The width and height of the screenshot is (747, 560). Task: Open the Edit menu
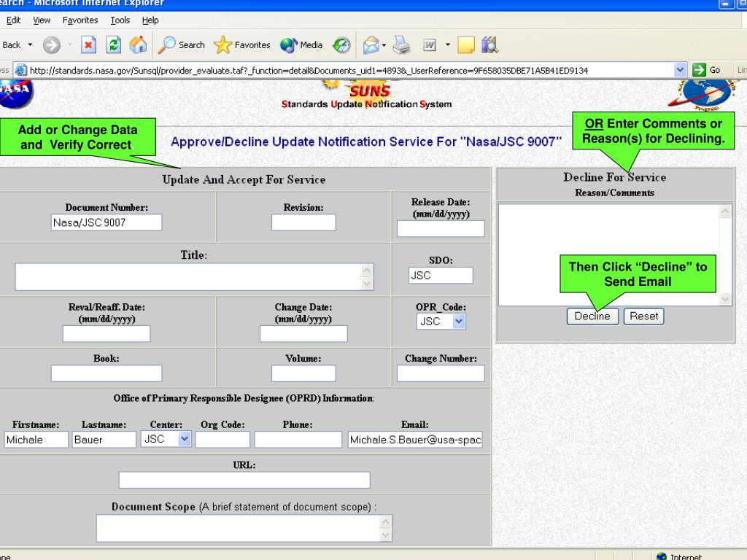[x=13, y=20]
